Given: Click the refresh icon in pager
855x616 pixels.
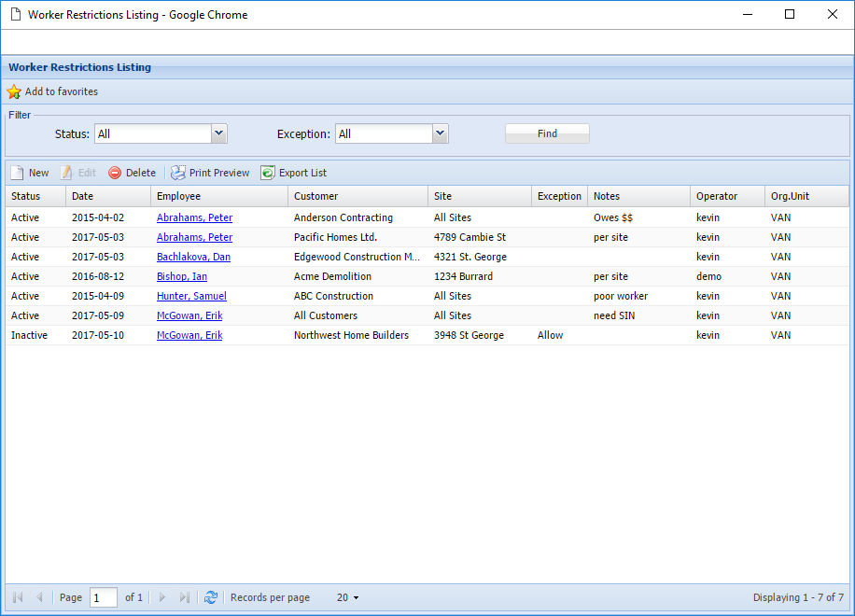Looking at the screenshot, I should pos(211,597).
